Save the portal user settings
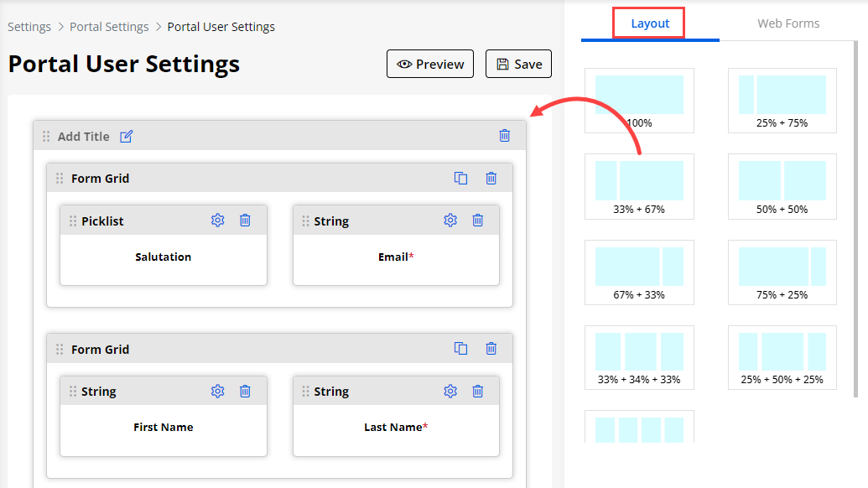The image size is (868, 488). coord(518,65)
